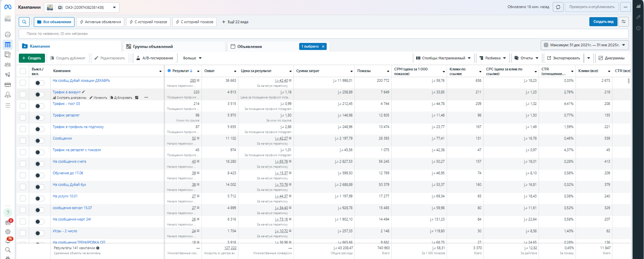Screen dimensions: 644x259
Task: Click the vertical scrollbar of the campaign table
Action: pyautogui.click(x=629, y=81)
